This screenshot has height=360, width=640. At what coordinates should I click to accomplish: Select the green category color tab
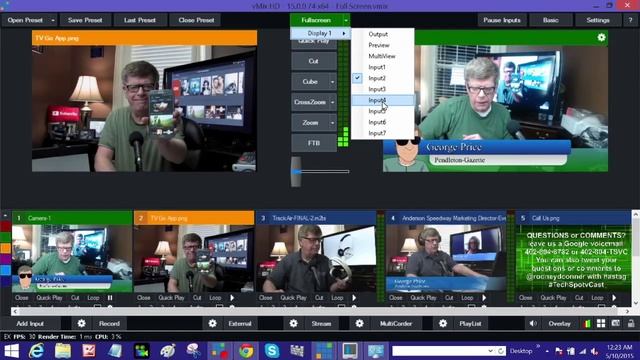coord(5,237)
